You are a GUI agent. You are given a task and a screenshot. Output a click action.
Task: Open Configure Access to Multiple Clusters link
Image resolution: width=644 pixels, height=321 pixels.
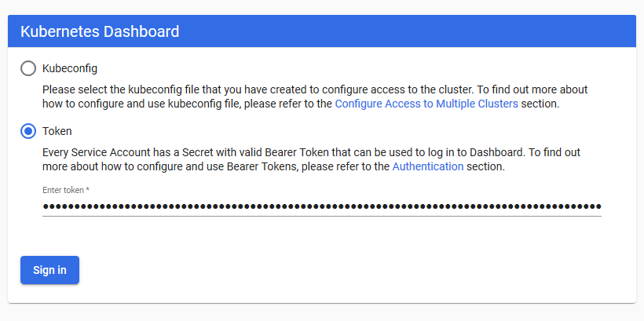click(426, 104)
